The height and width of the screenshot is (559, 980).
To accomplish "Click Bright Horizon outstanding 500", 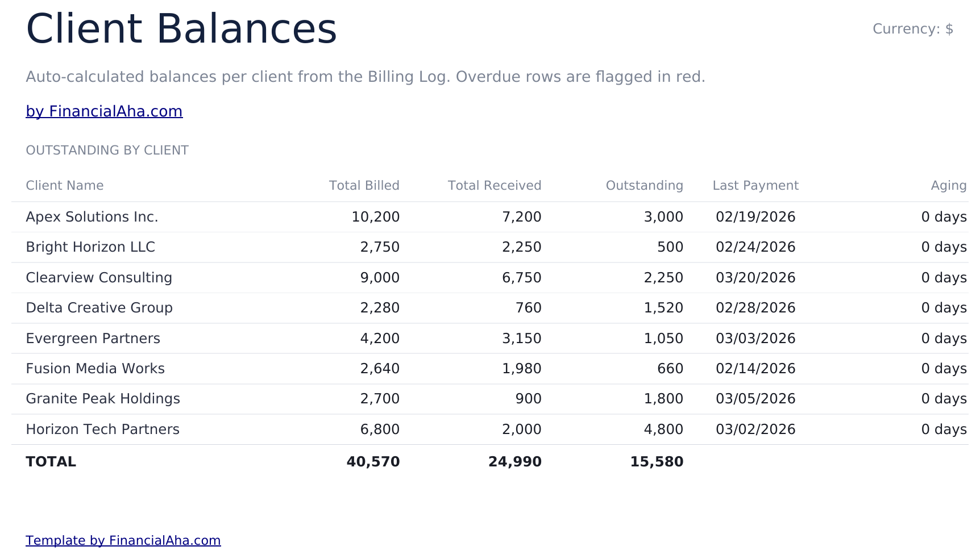I will (x=670, y=247).
